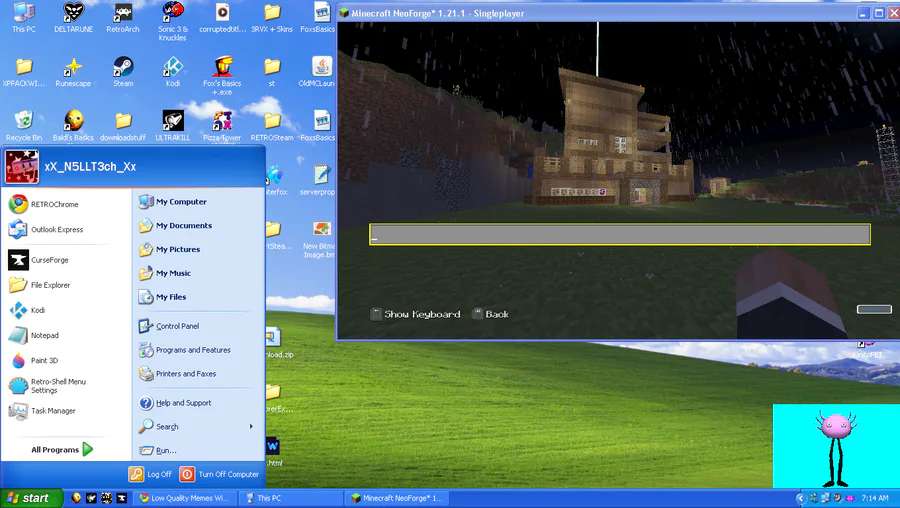
Task: Open Notepad from the Start menu
Action: (x=33, y=336)
